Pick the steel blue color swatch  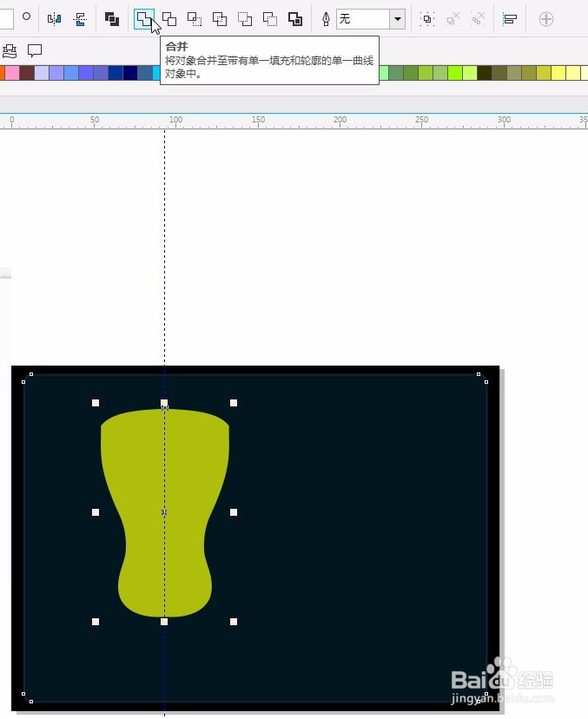(145, 73)
